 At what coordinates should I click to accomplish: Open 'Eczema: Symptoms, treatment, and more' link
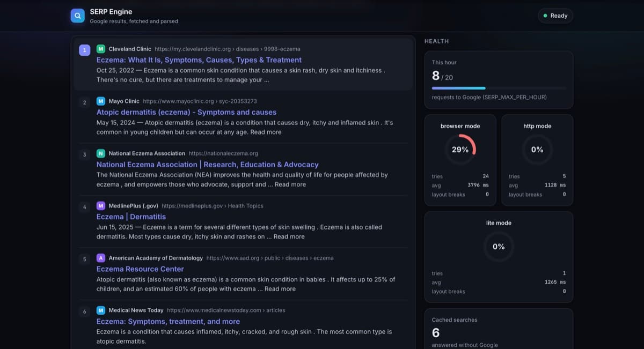[168, 322]
